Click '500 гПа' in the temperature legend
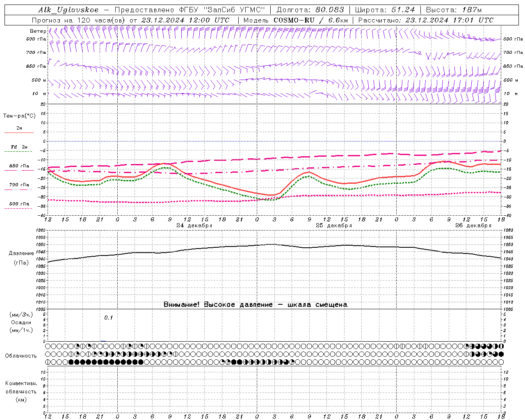This screenshot has width=525, height=420. coord(19,204)
